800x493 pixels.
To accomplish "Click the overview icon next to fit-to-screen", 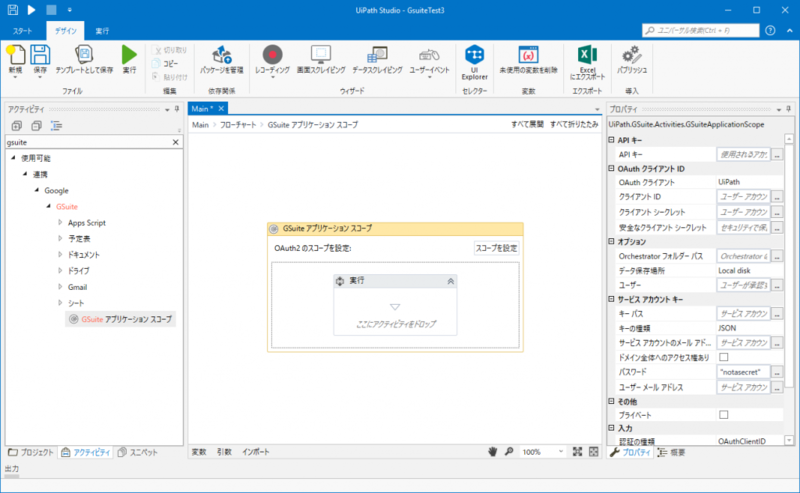I will point(593,452).
